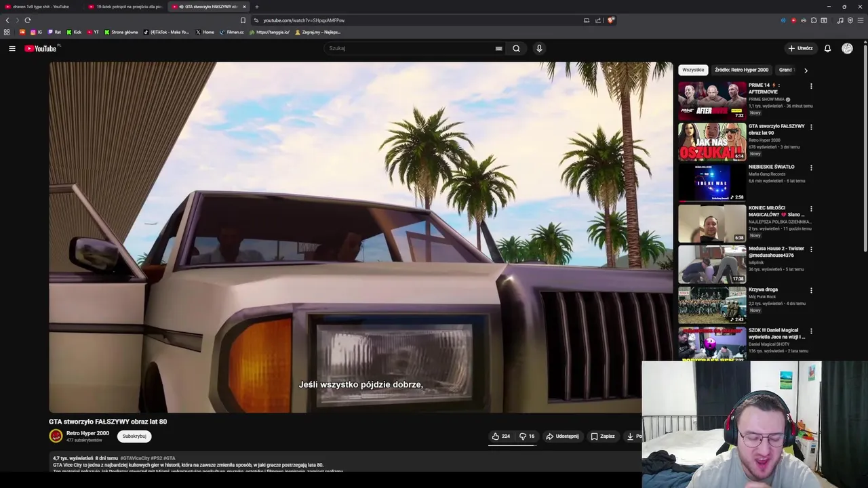Like the video with thumbs up
Image resolution: width=868 pixels, height=488 pixels.
coord(501,436)
